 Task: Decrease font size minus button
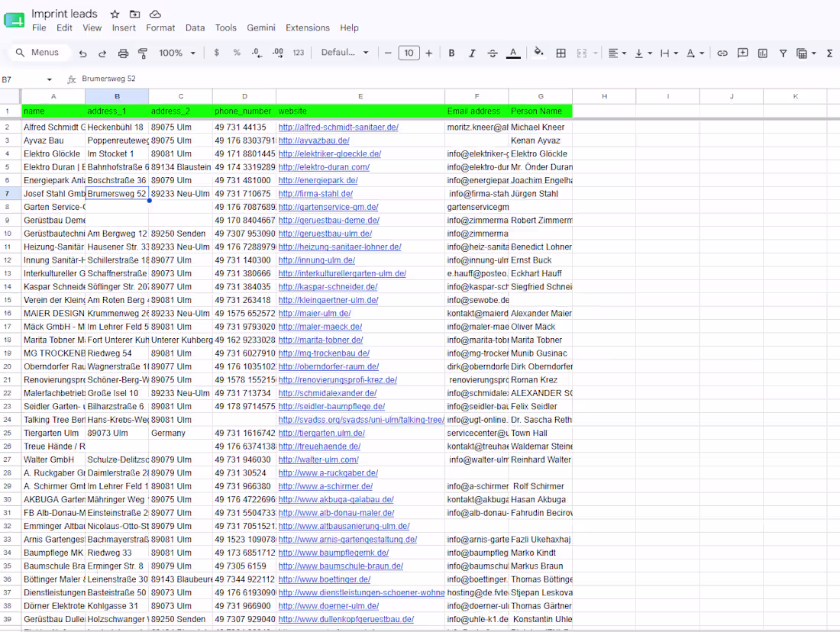point(389,53)
